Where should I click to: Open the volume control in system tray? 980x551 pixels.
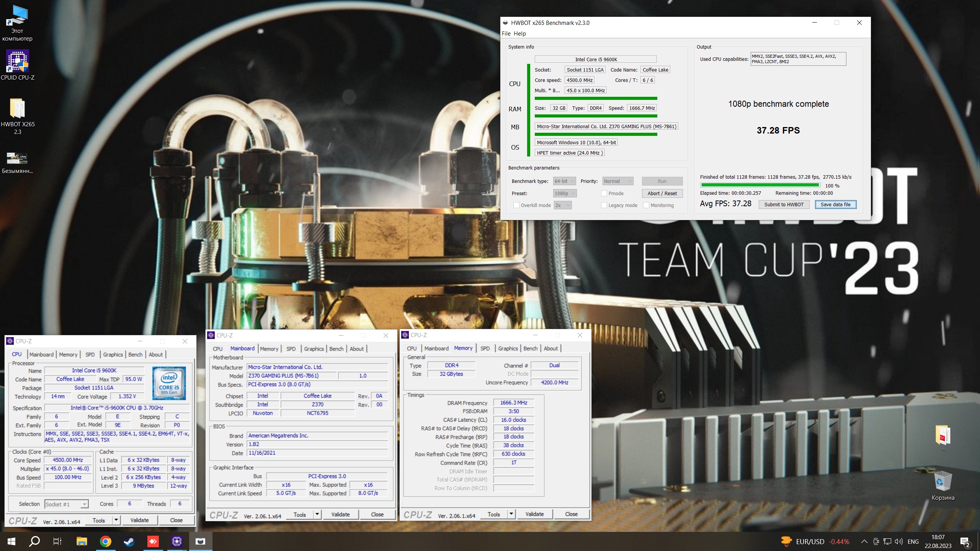coord(898,541)
